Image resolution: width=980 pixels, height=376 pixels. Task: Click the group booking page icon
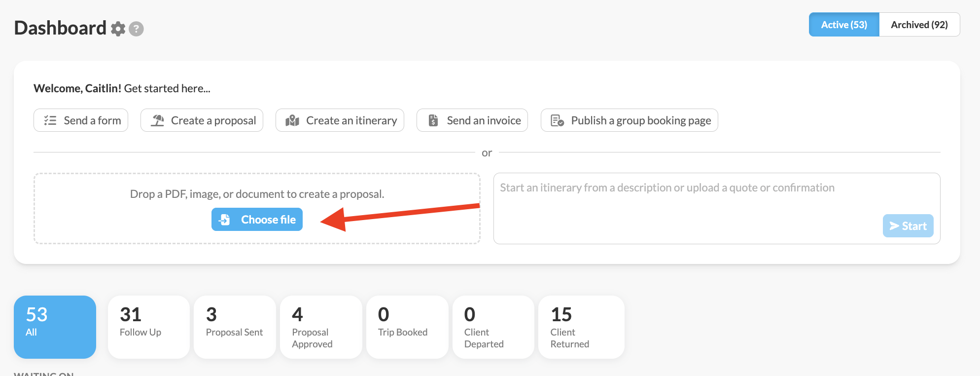[557, 120]
